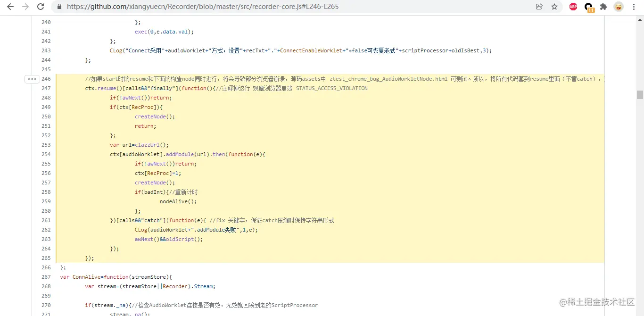Image resolution: width=644 pixels, height=316 pixels.
Task: Select line number 242
Action: coord(46,41)
